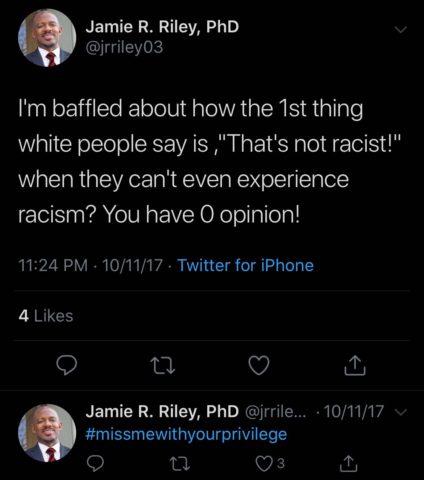Select the 11:24 PM timestamp

(53, 265)
